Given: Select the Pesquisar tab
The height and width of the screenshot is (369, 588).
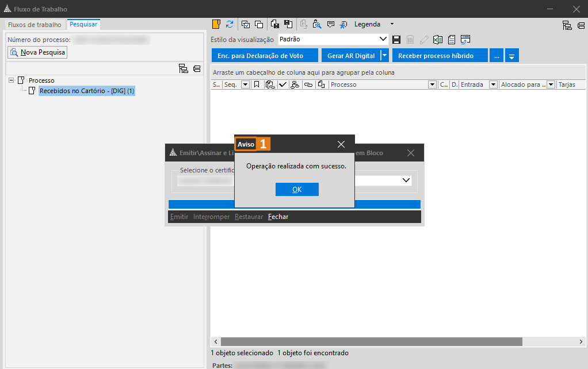Looking at the screenshot, I should click(83, 24).
